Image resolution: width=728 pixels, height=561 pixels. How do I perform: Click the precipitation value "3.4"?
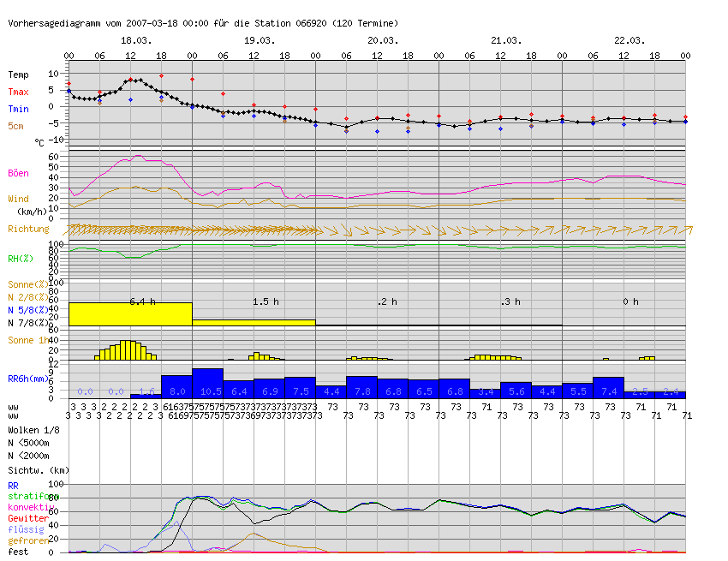pos(486,391)
